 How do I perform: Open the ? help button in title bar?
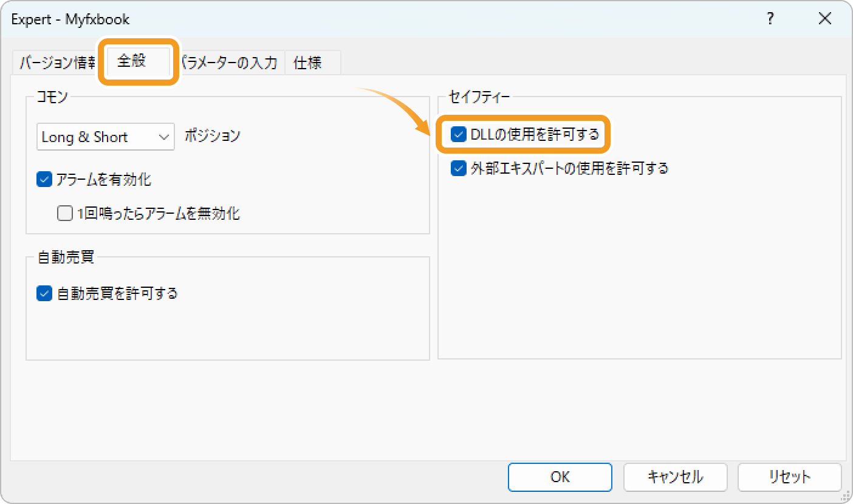pyautogui.click(x=770, y=19)
